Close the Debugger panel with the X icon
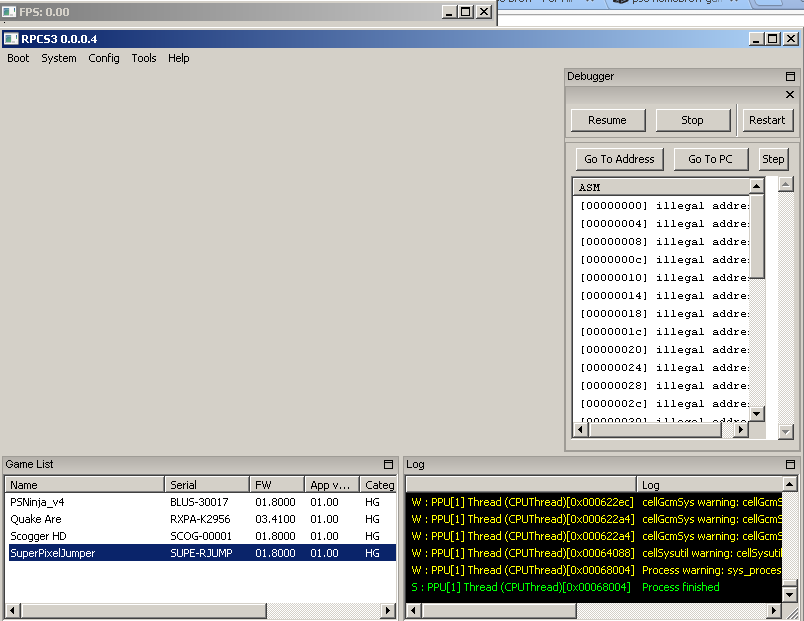Image resolution: width=804 pixels, height=621 pixels. point(790,95)
